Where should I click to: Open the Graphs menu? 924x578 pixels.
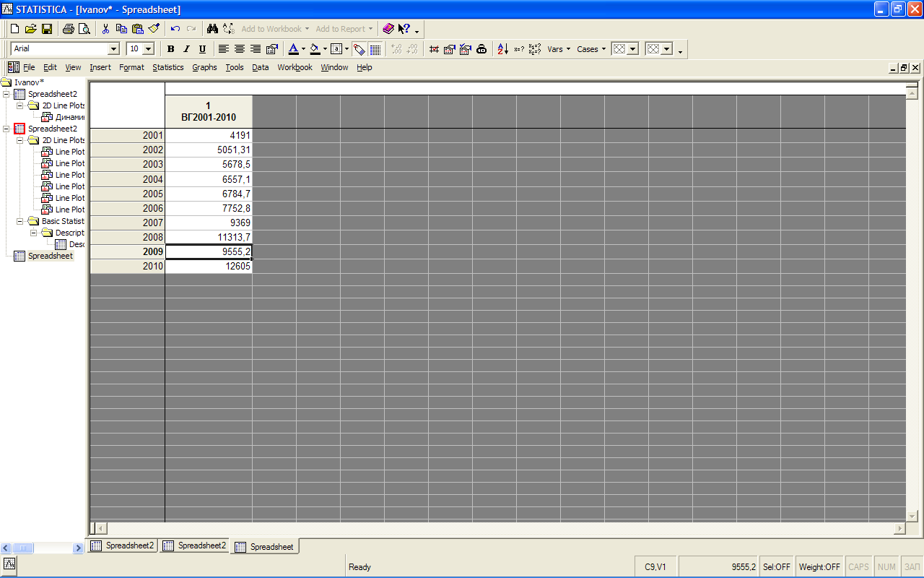(204, 67)
